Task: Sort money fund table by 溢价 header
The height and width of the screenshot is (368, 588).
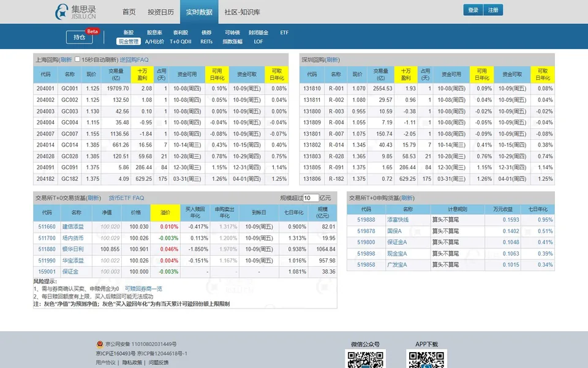Action: [165, 213]
